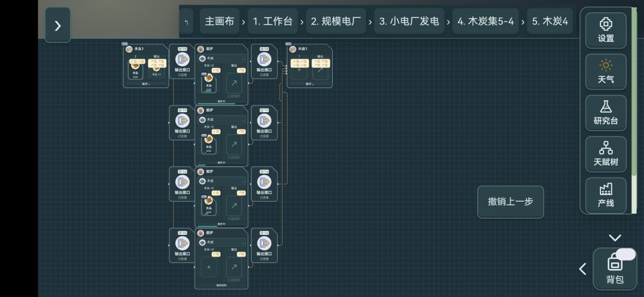Toggle the switch above the 背包 button
The image size is (644, 297).
pos(626,254)
